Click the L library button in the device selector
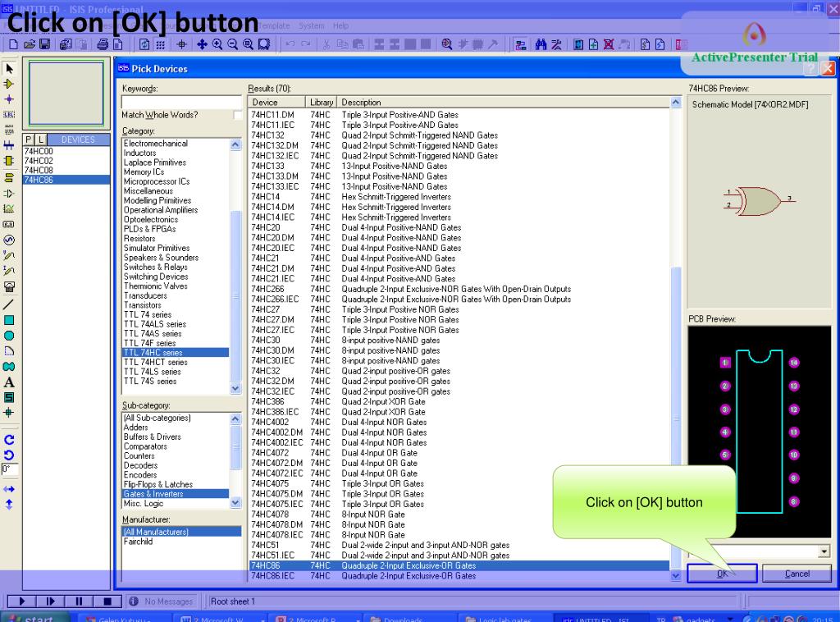Screen dimensions: 840x622 [x=41, y=139]
